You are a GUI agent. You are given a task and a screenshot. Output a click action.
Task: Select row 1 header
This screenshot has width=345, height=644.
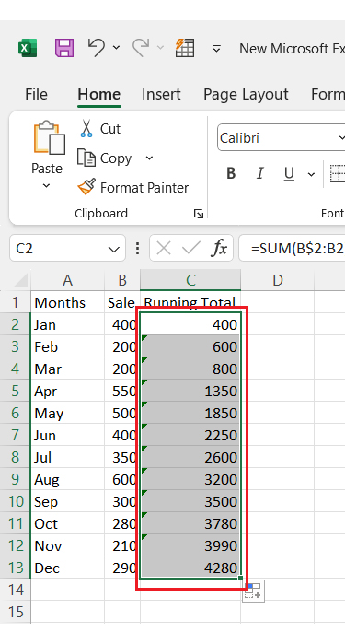tap(15, 302)
